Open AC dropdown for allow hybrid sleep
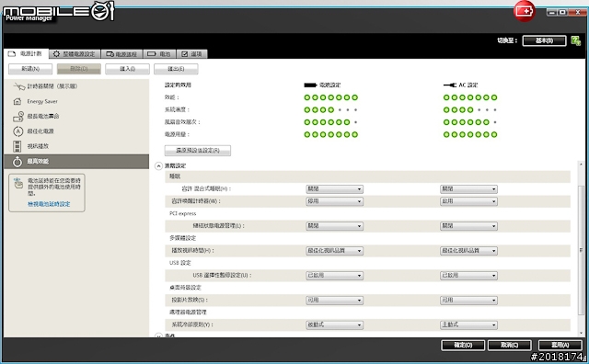Screen dimensions: 589x364 point(468,189)
